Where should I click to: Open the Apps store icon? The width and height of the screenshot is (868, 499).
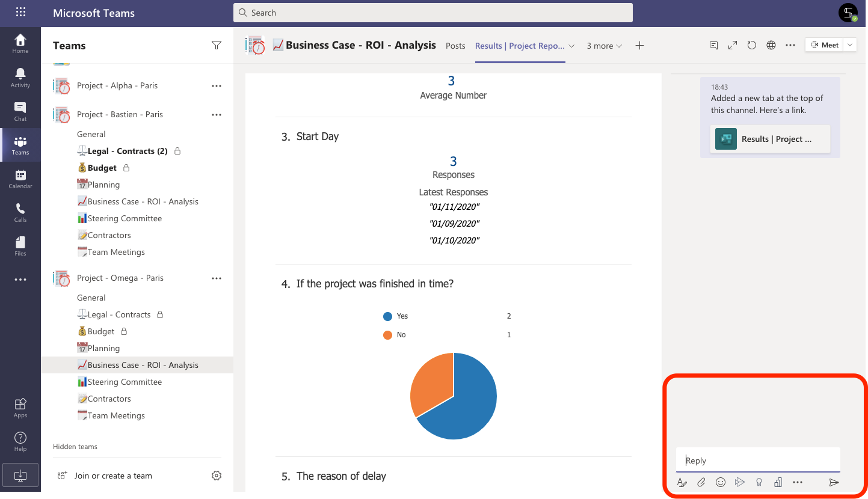tap(20, 408)
